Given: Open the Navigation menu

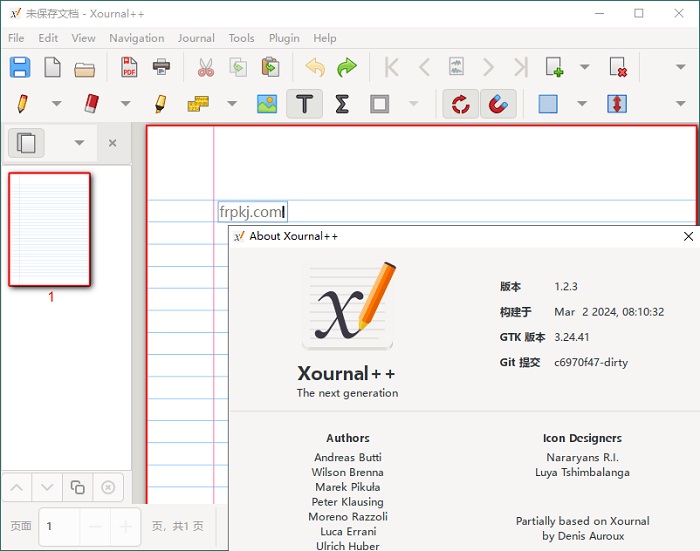Looking at the screenshot, I should point(137,38).
